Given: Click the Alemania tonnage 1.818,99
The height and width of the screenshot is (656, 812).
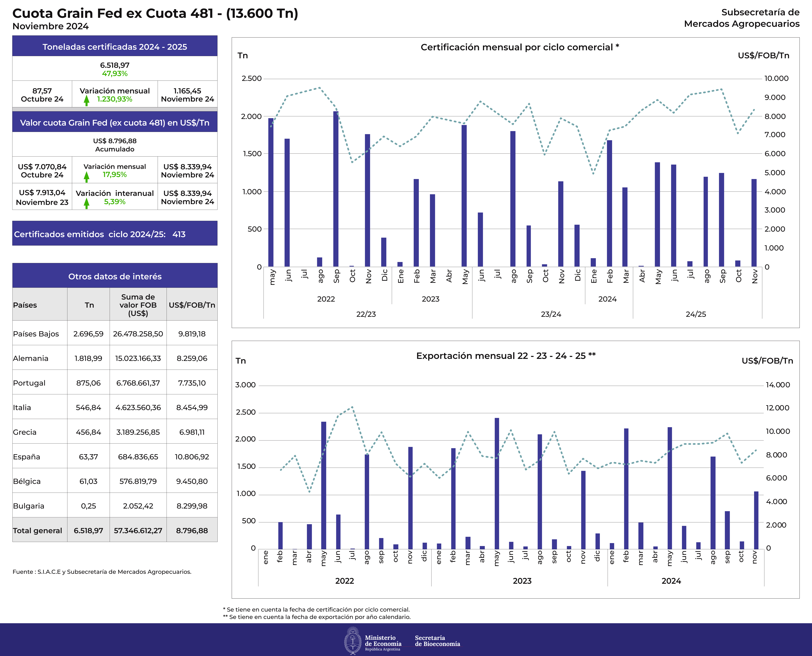Looking at the screenshot, I should pos(88,358).
